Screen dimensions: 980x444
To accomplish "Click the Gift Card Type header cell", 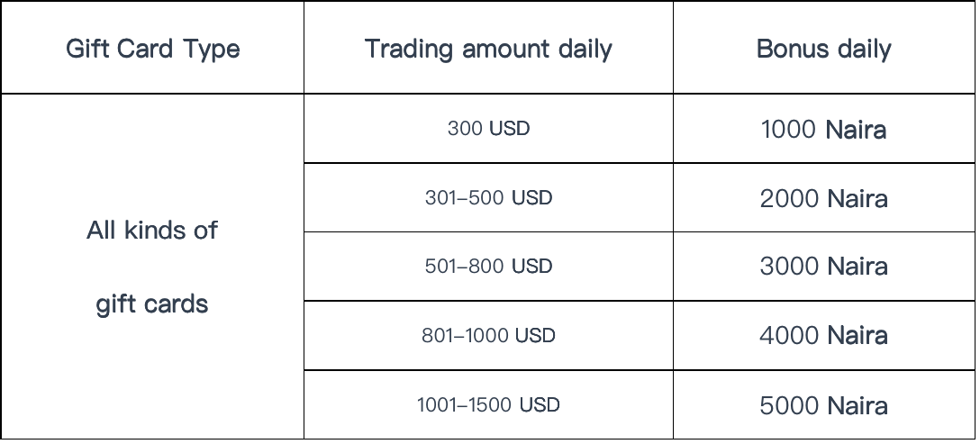I will 152,48.
